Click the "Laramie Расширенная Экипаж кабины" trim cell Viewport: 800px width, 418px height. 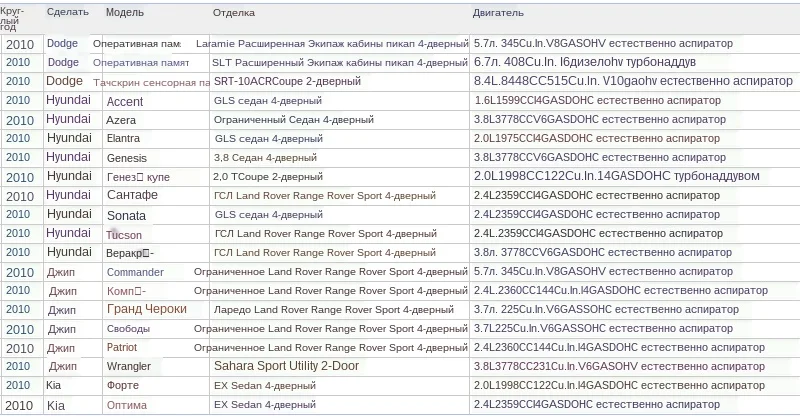click(x=332, y=44)
